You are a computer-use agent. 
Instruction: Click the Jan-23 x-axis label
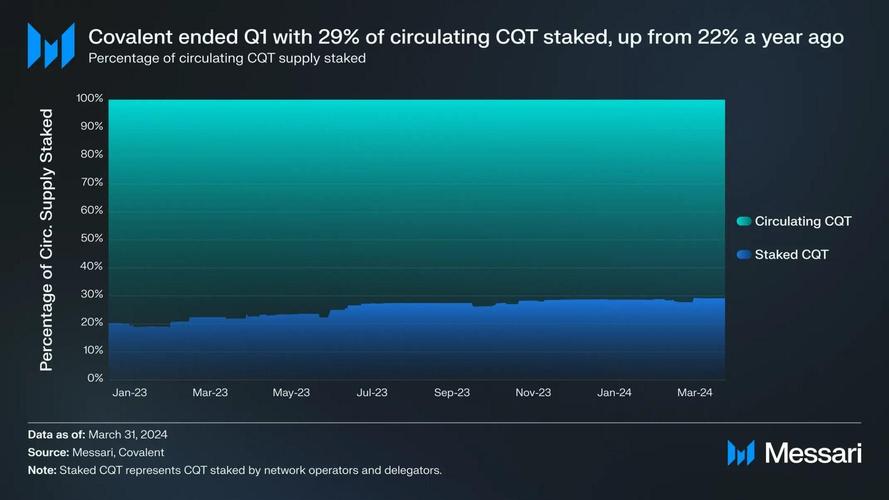(x=129, y=392)
